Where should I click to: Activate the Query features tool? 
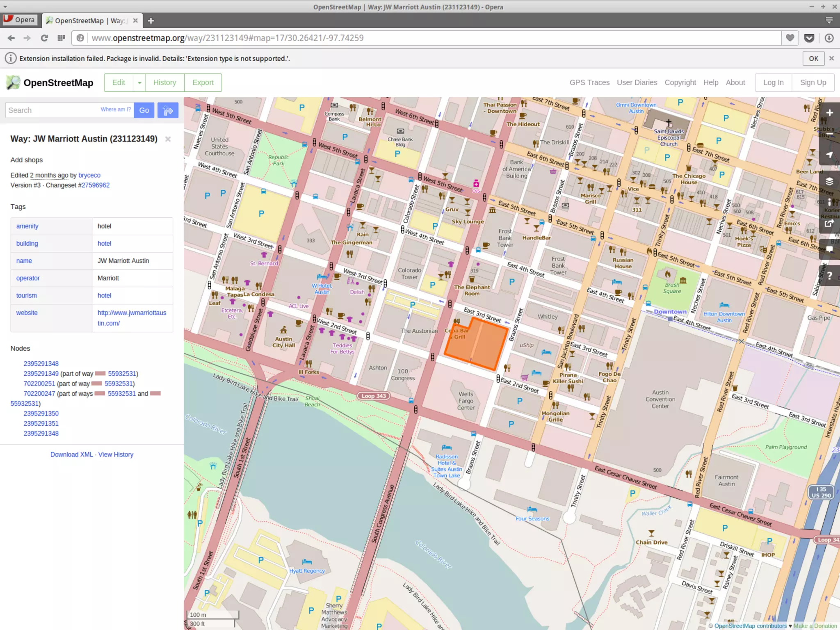click(x=829, y=276)
